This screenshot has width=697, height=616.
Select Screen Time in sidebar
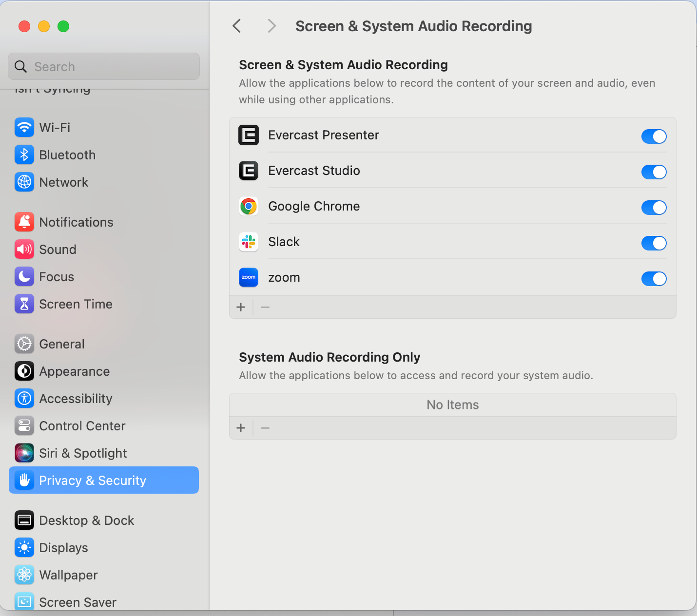(x=104, y=304)
